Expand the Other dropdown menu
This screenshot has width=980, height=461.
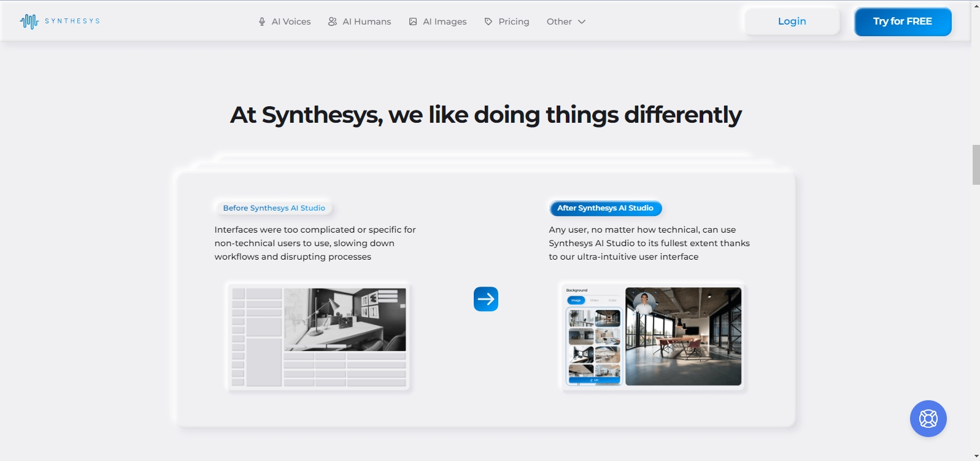tap(566, 21)
